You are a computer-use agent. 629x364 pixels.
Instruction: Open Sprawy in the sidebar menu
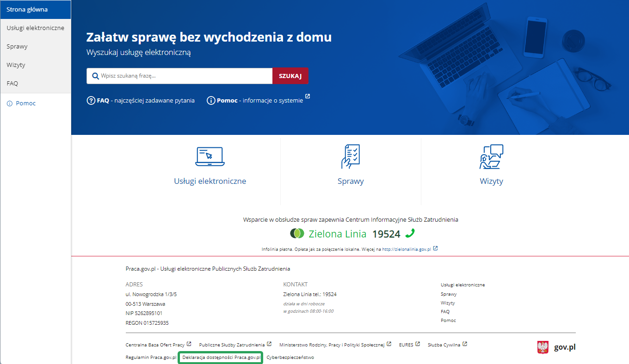point(36,47)
